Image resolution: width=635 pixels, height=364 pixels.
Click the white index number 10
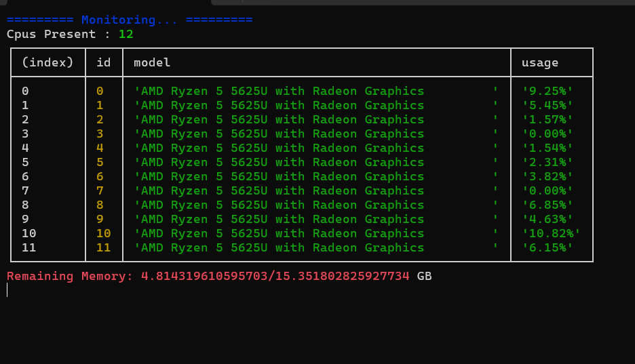[29, 233]
